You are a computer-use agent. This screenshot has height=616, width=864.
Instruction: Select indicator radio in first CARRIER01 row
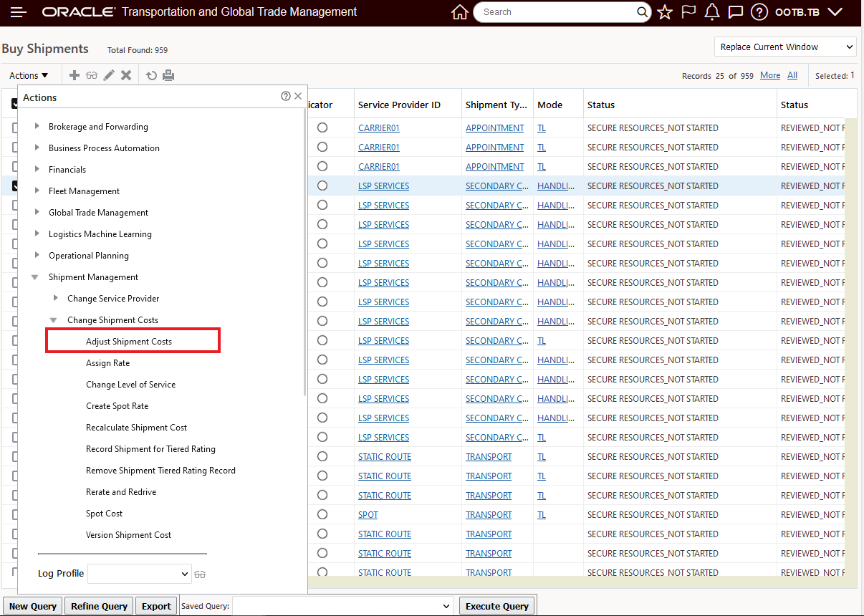tap(322, 127)
